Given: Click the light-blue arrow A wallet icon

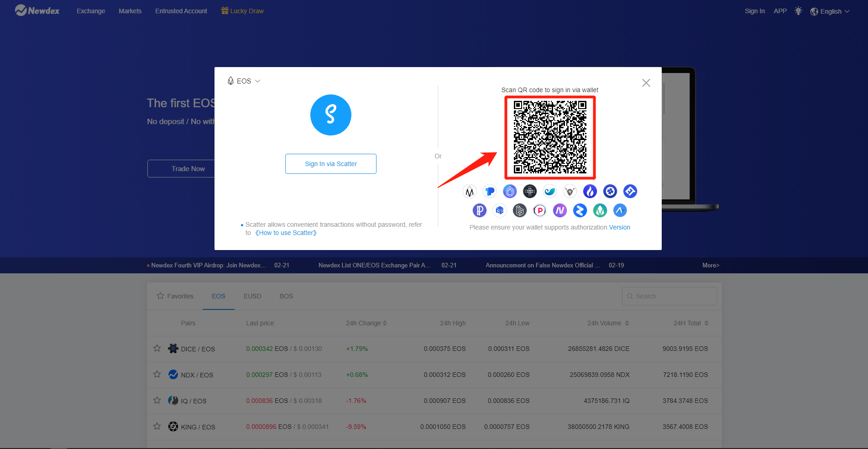Looking at the screenshot, I should pos(620,210).
